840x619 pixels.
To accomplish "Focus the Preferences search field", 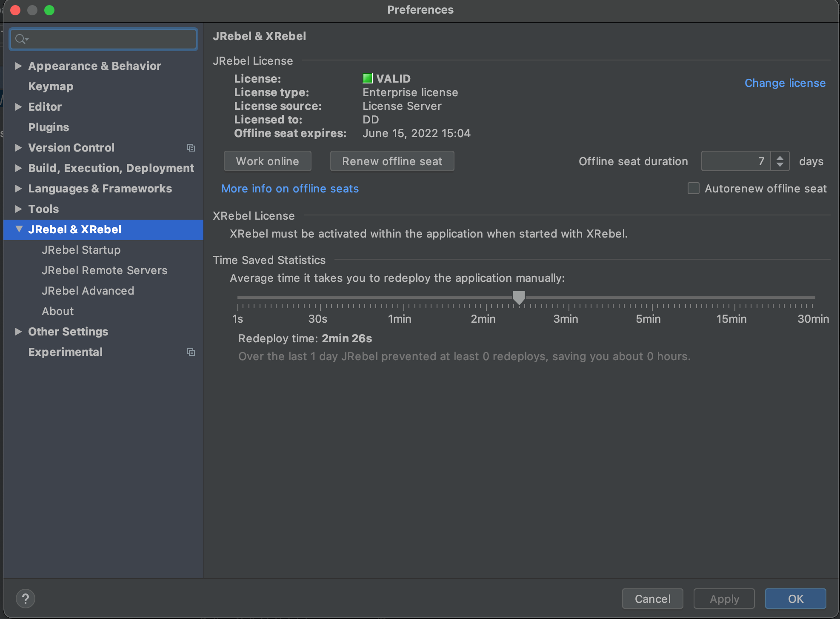I will [103, 40].
